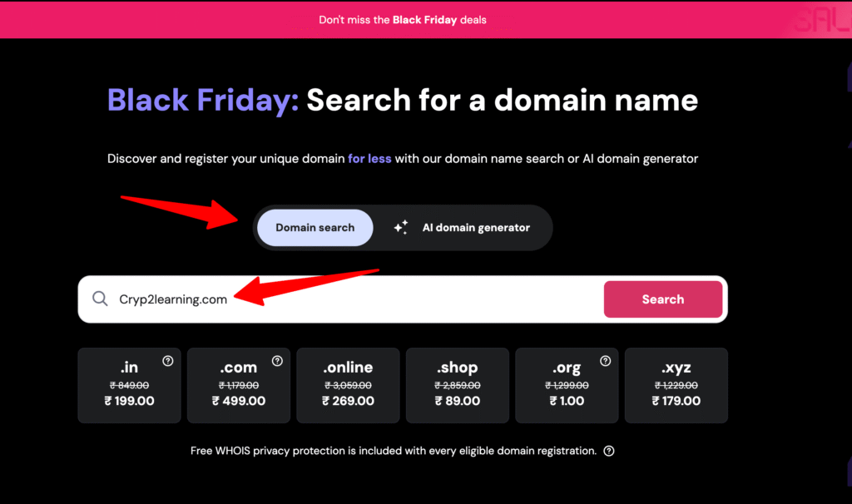Choose the .org domain for ₹1.00

tap(567, 385)
